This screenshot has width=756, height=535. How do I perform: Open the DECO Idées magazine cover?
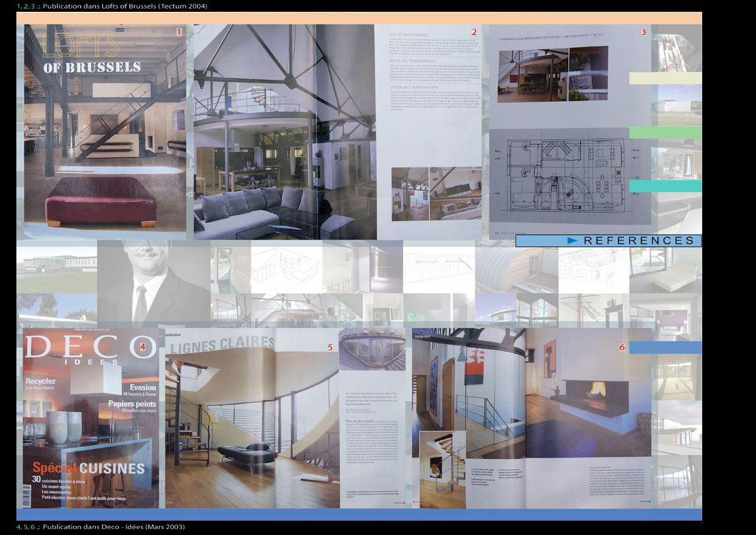tap(91, 418)
